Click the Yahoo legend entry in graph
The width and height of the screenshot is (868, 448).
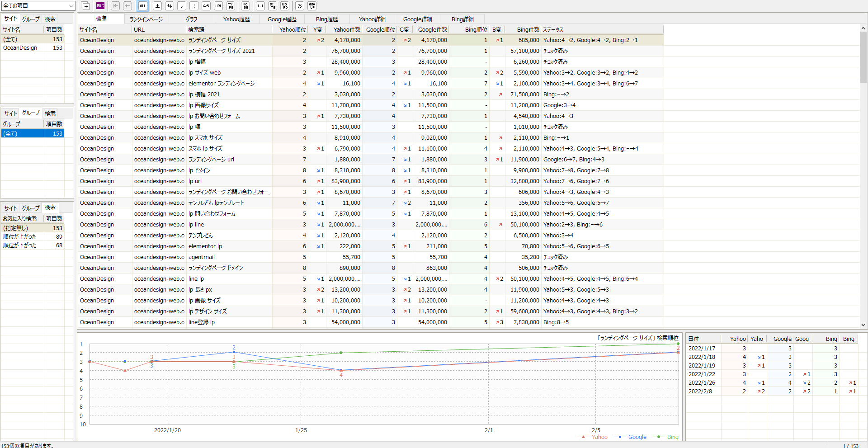[x=593, y=437]
